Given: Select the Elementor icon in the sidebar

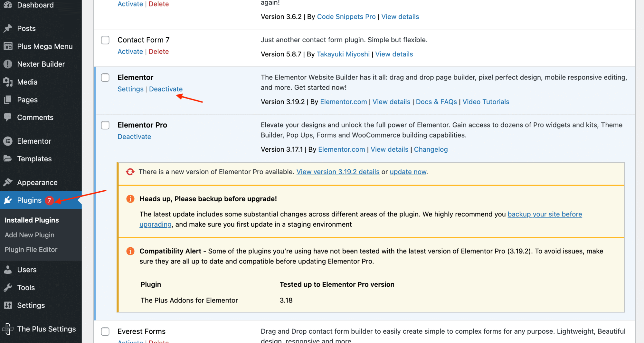Looking at the screenshot, I should tap(8, 141).
